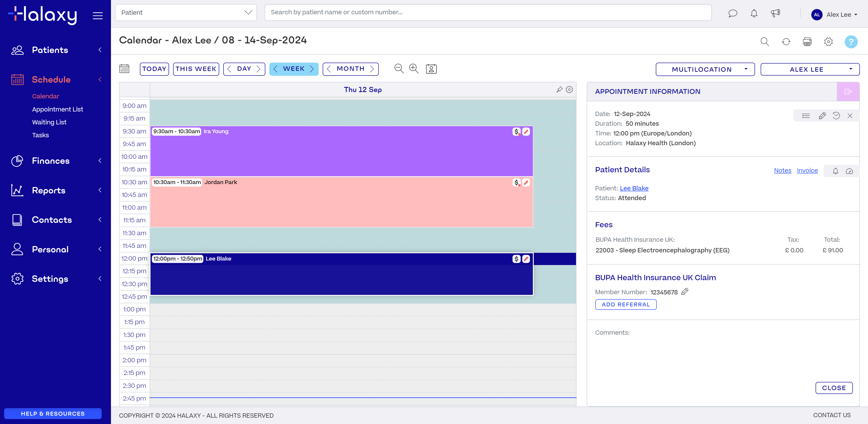Click the pencil icon on Lee Blake appointment
The image size is (868, 424).
coord(526,259)
